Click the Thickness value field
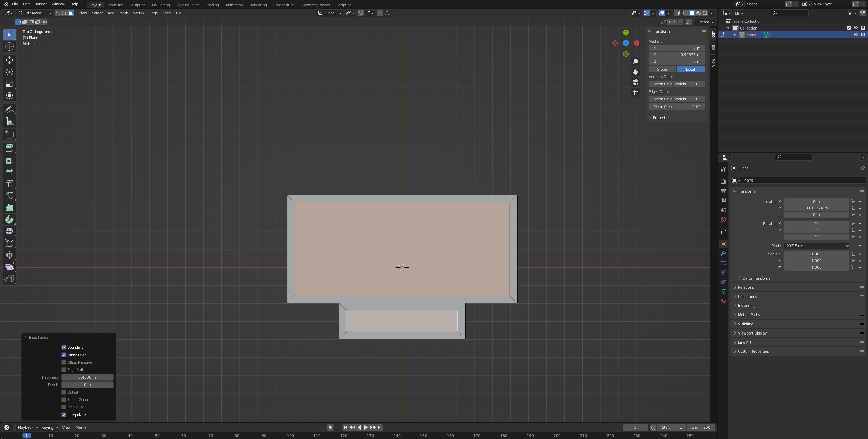 point(87,377)
